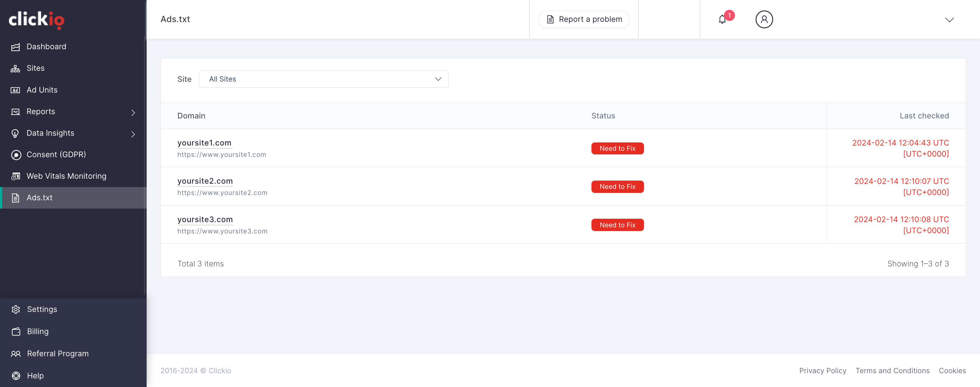Click the Sites hierarchy icon
This screenshot has width=980, height=387.
tap(16, 69)
